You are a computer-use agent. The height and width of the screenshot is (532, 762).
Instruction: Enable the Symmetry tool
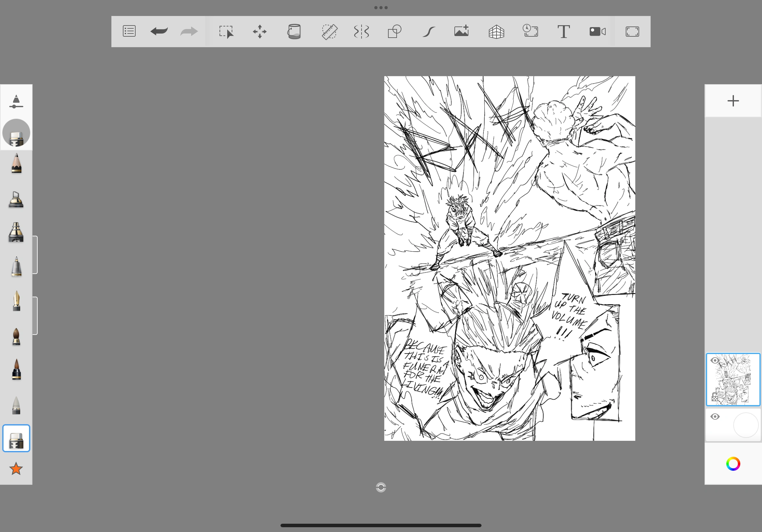pos(362,32)
